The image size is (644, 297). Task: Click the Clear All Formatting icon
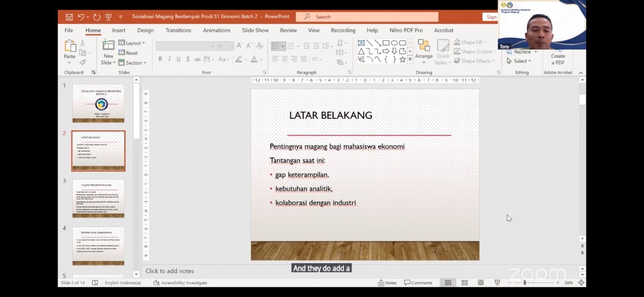tap(260, 45)
